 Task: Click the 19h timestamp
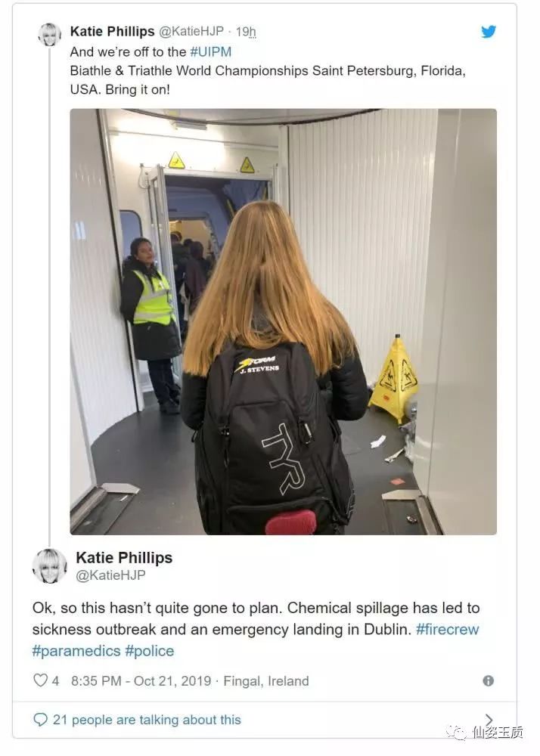(245, 32)
